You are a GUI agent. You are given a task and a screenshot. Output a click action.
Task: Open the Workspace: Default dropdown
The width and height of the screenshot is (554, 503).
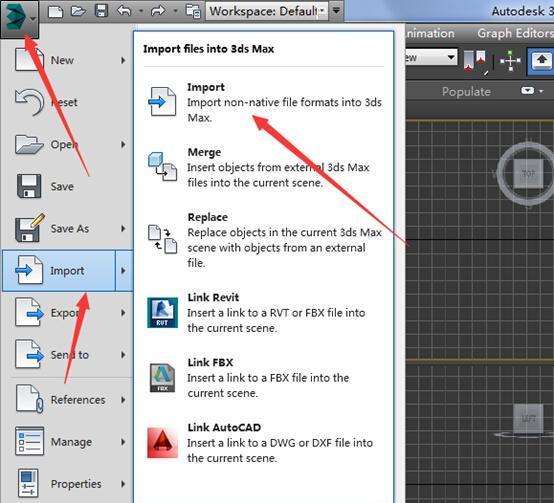[x=267, y=11]
